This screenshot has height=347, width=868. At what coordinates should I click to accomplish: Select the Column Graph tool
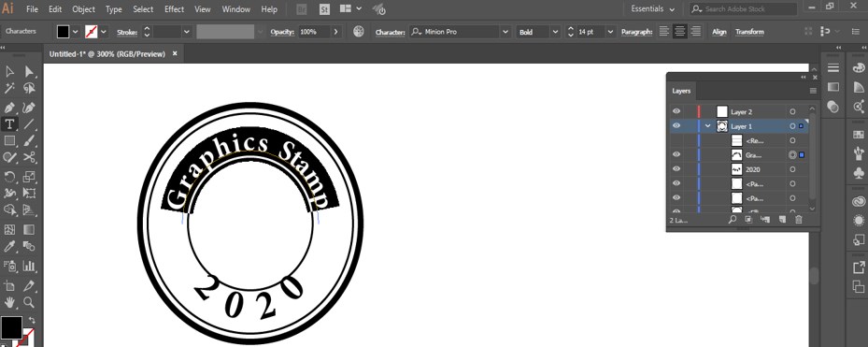tap(29, 266)
